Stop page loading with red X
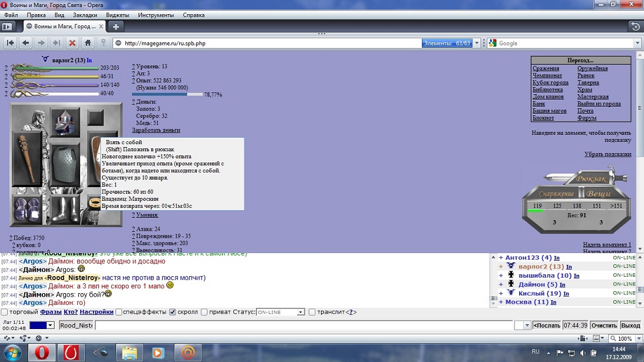 pos(72,43)
